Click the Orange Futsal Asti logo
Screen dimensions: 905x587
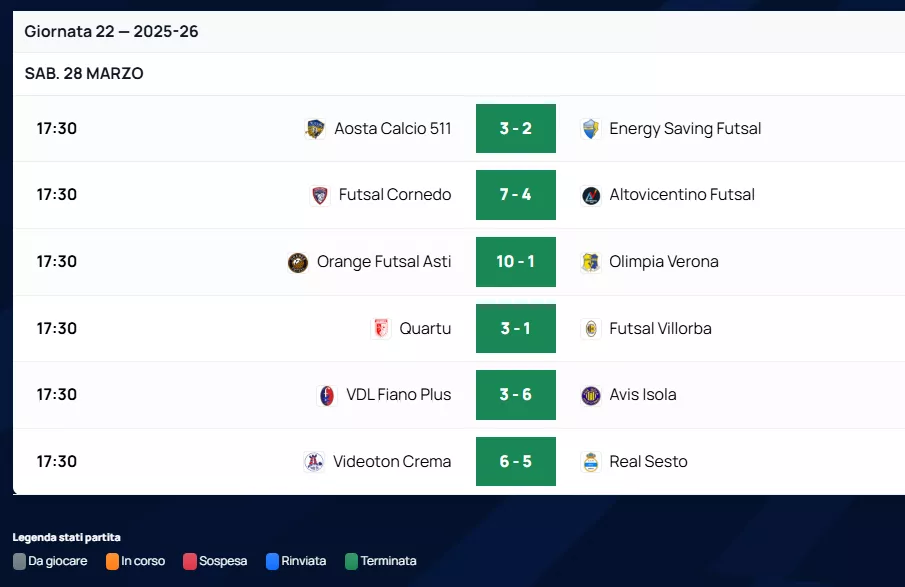[x=298, y=262]
